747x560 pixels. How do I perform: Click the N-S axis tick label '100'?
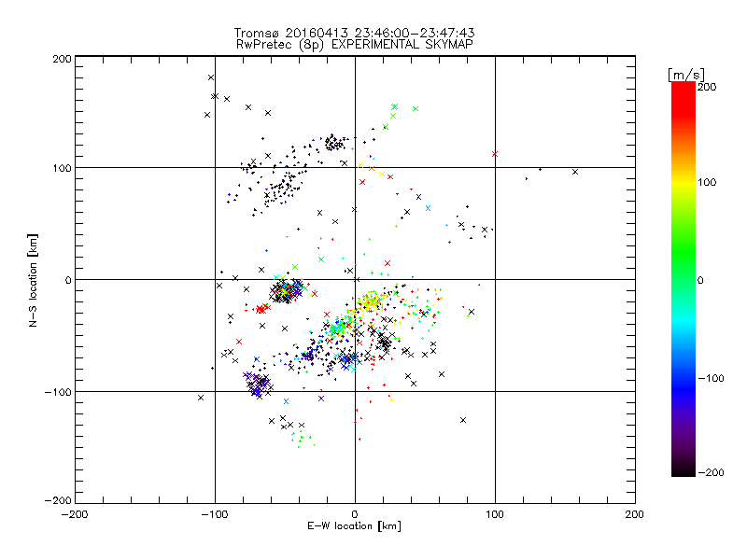[x=62, y=169]
